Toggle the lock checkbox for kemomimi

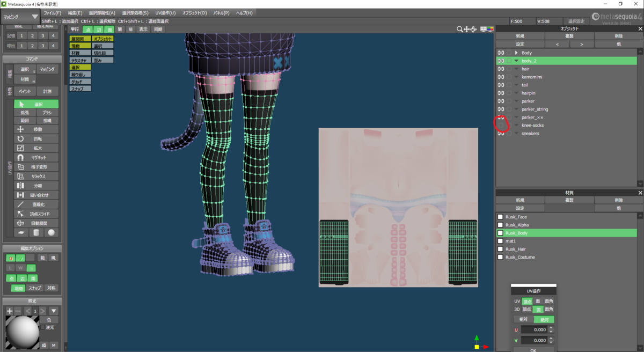(509, 77)
